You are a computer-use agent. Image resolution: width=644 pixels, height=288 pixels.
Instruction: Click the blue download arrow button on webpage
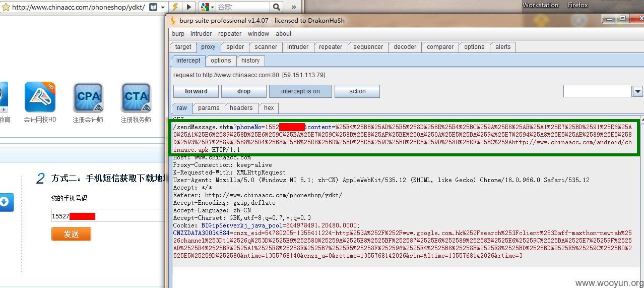coord(5,202)
